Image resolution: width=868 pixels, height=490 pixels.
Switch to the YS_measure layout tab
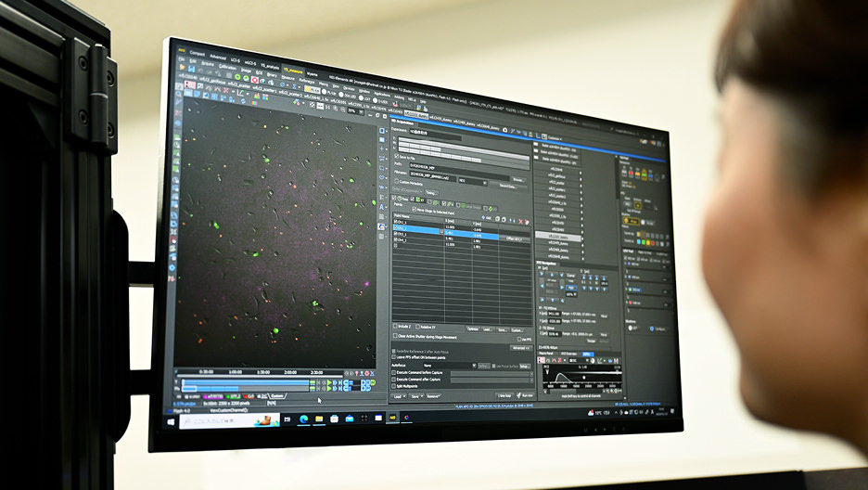coord(294,71)
